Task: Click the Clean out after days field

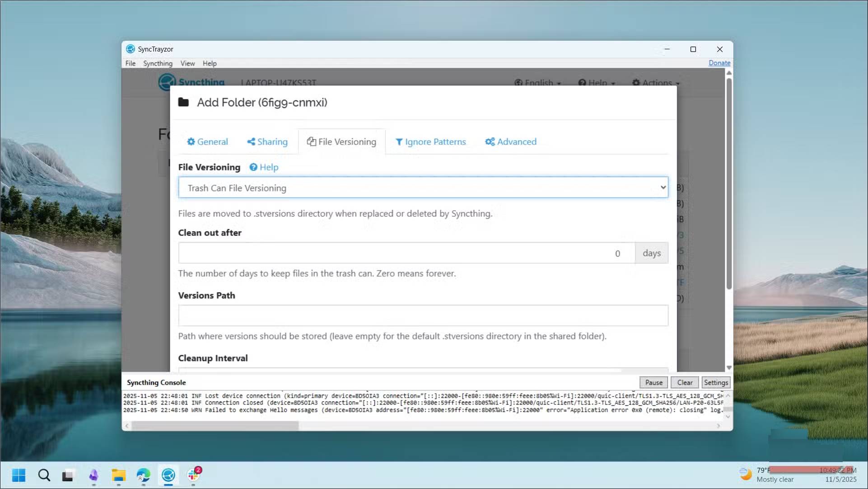Action: pyautogui.click(x=406, y=253)
